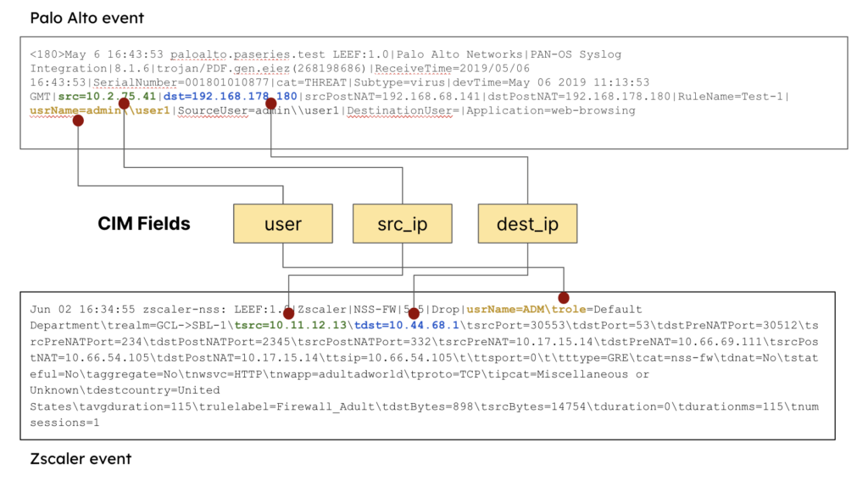Click "trulelabel=Firewall_Adult" text
This screenshot has width=868, height=481.
287,406
